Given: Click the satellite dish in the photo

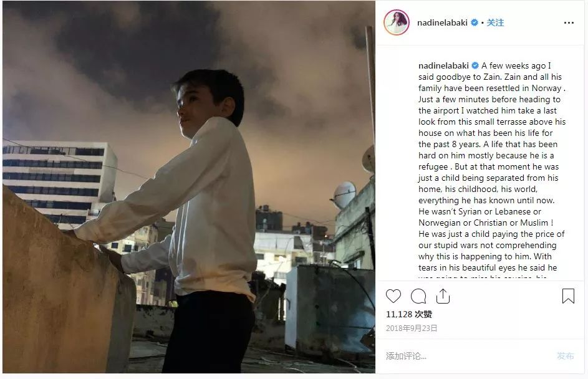Looking at the screenshot, I should pos(344,194).
